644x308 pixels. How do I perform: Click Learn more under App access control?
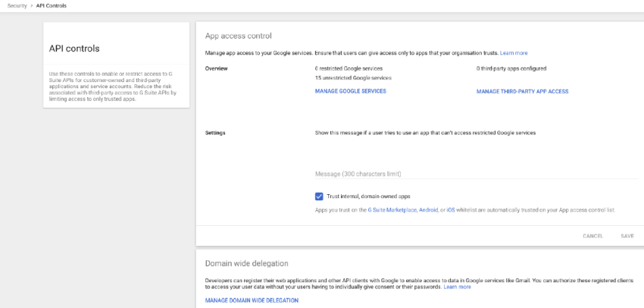pyautogui.click(x=514, y=53)
